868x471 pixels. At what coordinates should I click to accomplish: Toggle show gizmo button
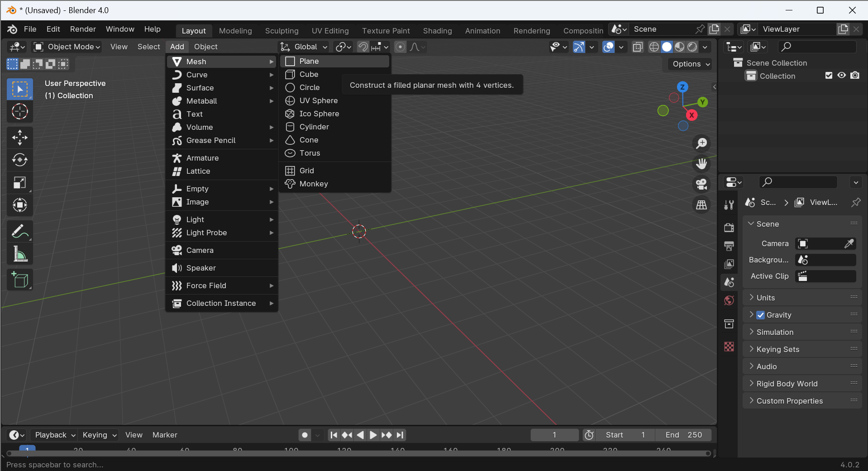(579, 47)
